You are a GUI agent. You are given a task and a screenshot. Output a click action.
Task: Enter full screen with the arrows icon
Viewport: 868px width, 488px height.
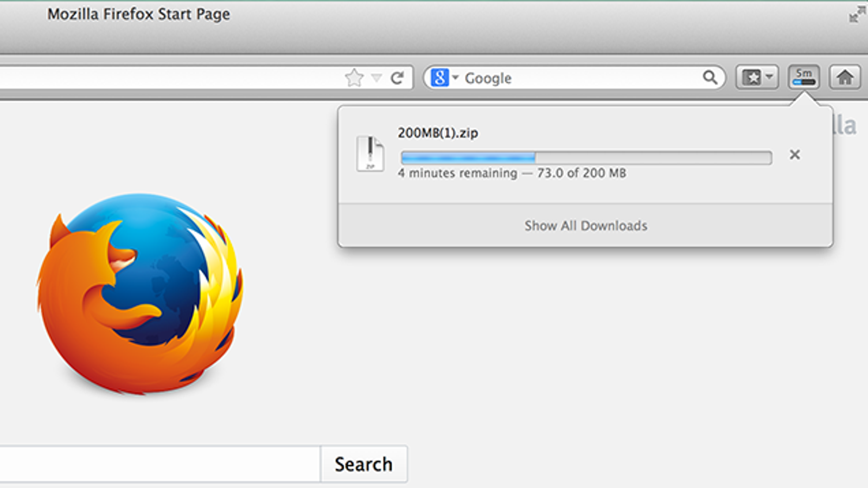[857, 15]
